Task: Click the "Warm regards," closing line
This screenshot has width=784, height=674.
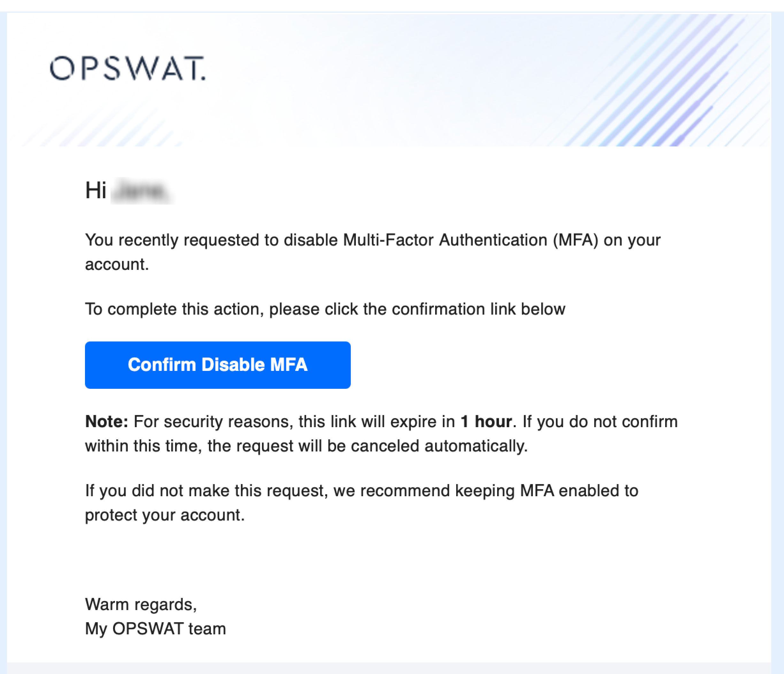Action: pyautogui.click(x=141, y=604)
